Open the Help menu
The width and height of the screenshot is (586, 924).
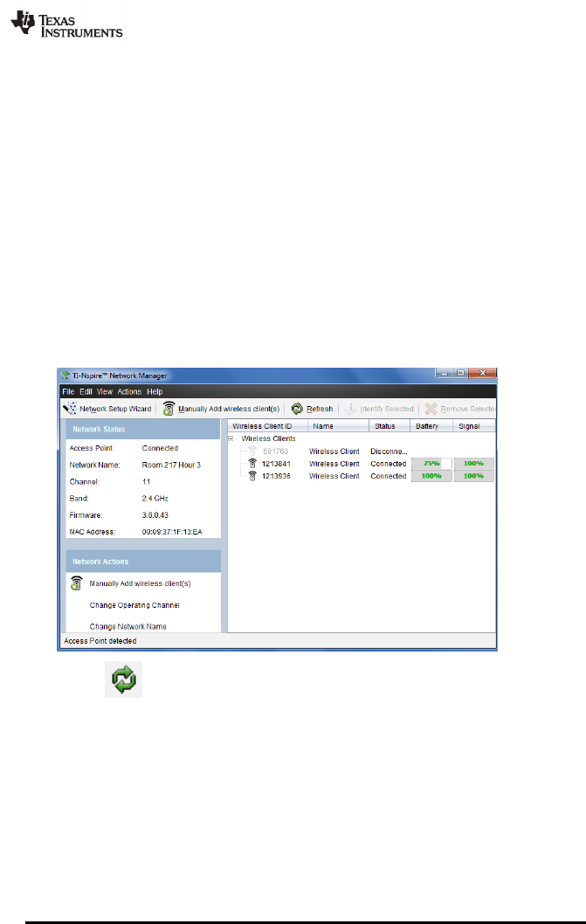155,391
